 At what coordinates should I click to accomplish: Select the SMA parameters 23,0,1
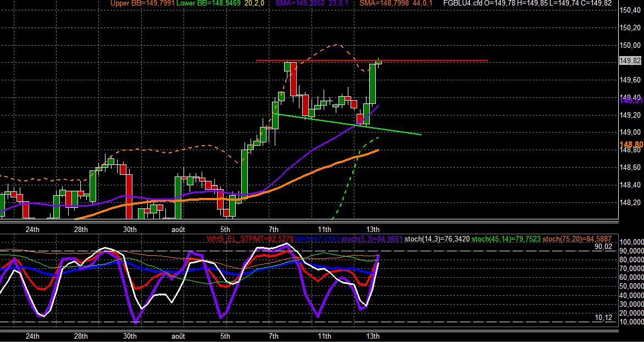click(337, 3)
